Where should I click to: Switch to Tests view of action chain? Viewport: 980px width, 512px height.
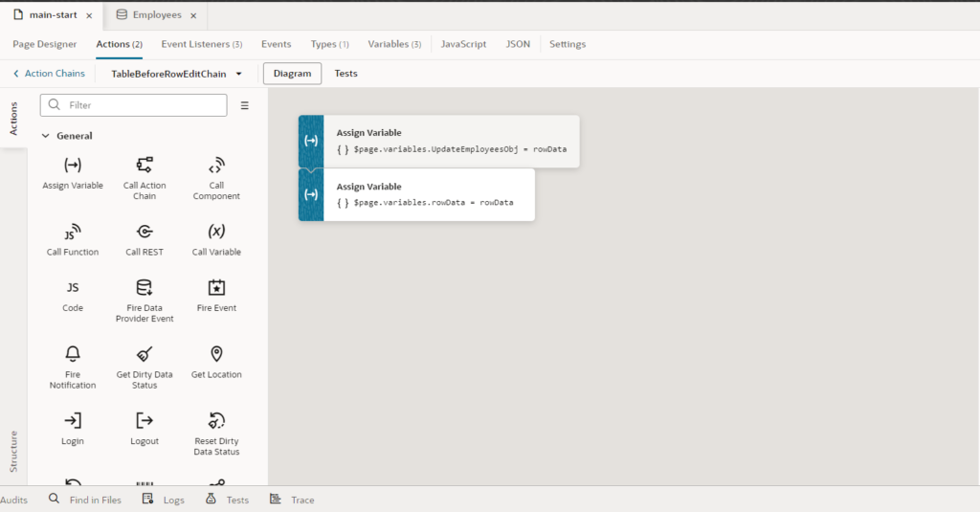point(345,74)
